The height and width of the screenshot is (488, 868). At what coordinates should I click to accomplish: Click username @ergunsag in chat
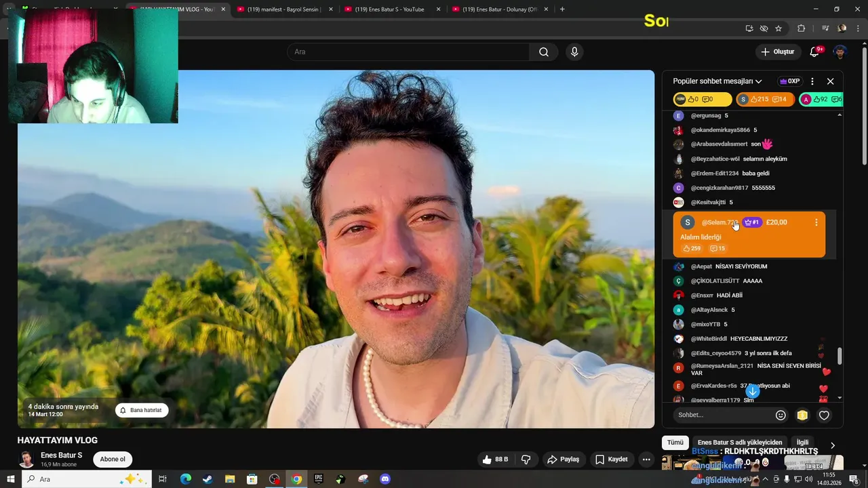pyautogui.click(x=706, y=116)
